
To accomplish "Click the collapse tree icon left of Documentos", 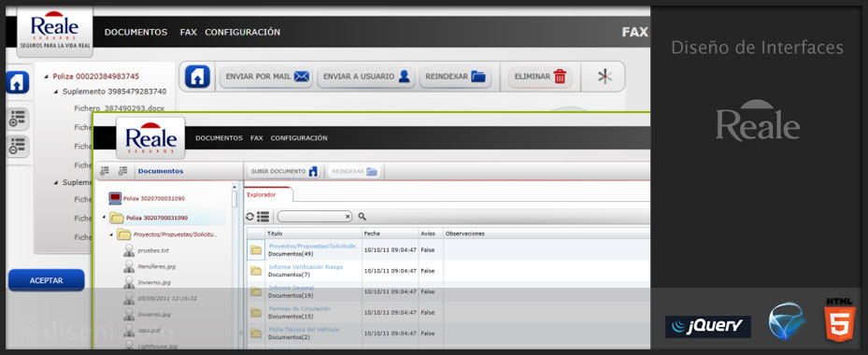I will pyautogui.click(x=123, y=172).
